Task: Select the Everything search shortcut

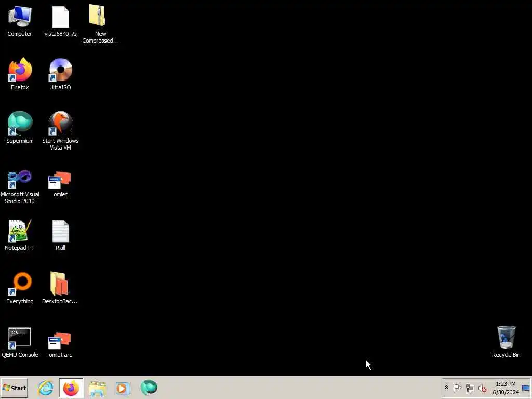Action: point(20,288)
